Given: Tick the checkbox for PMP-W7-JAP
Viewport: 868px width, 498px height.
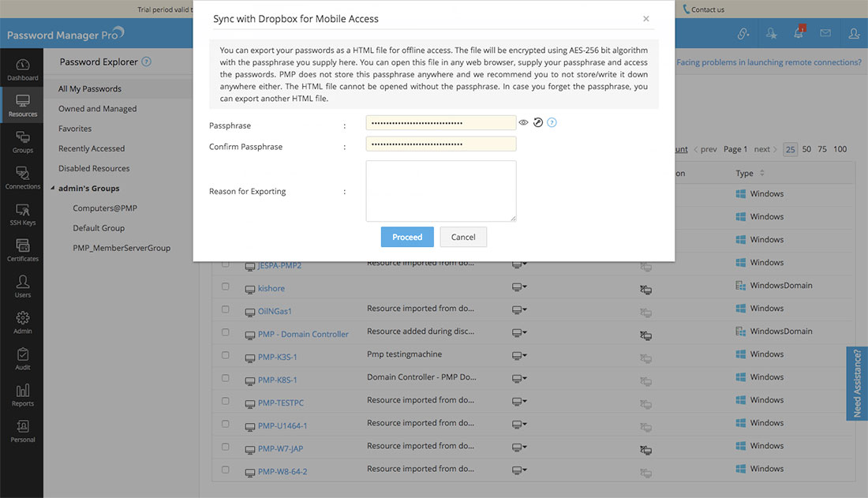Looking at the screenshot, I should (x=226, y=447).
